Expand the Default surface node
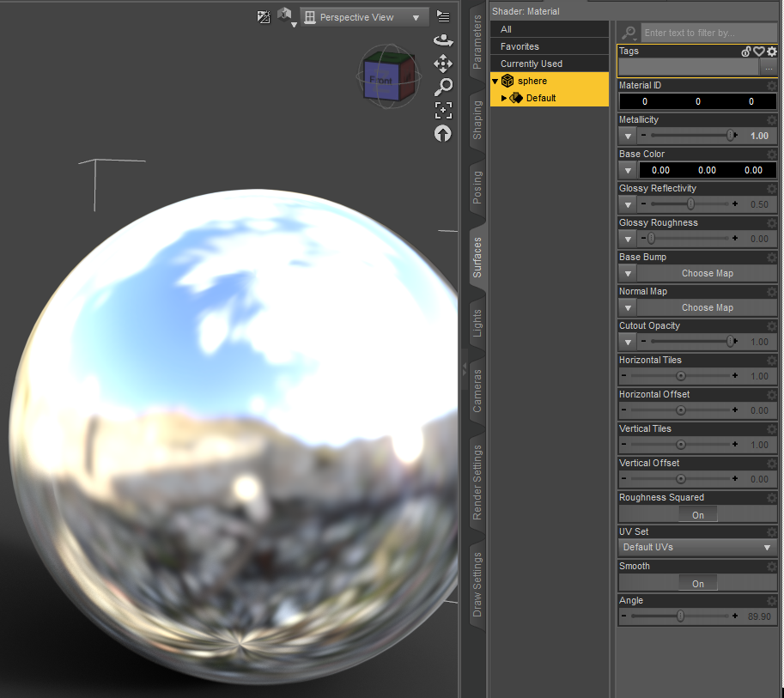This screenshot has height=698, width=784. click(504, 98)
